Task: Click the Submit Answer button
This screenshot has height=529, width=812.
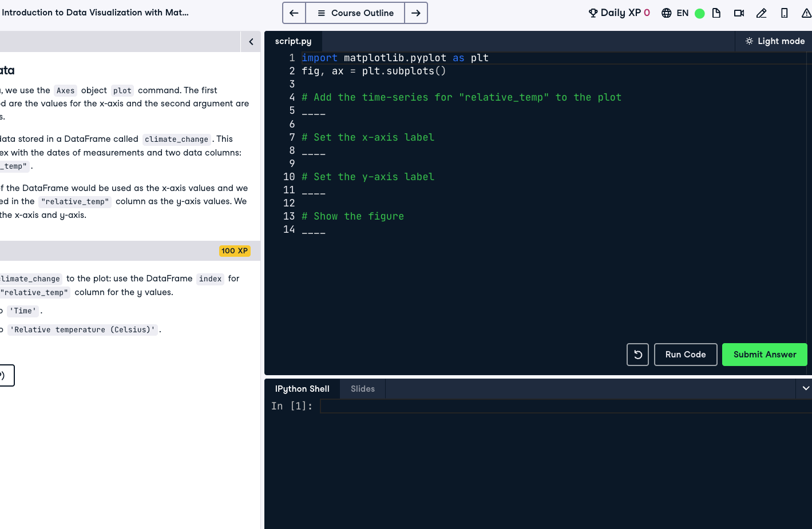Action: point(764,355)
